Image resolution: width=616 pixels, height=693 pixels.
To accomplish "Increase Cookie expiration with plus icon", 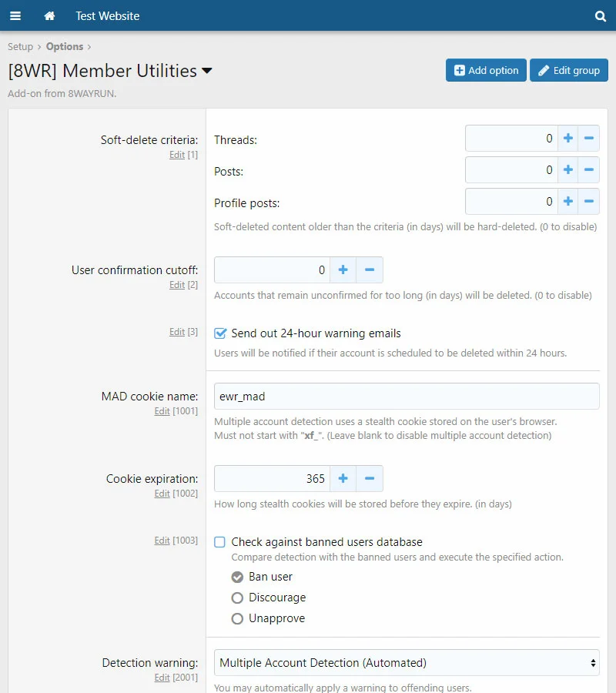I will [343, 478].
